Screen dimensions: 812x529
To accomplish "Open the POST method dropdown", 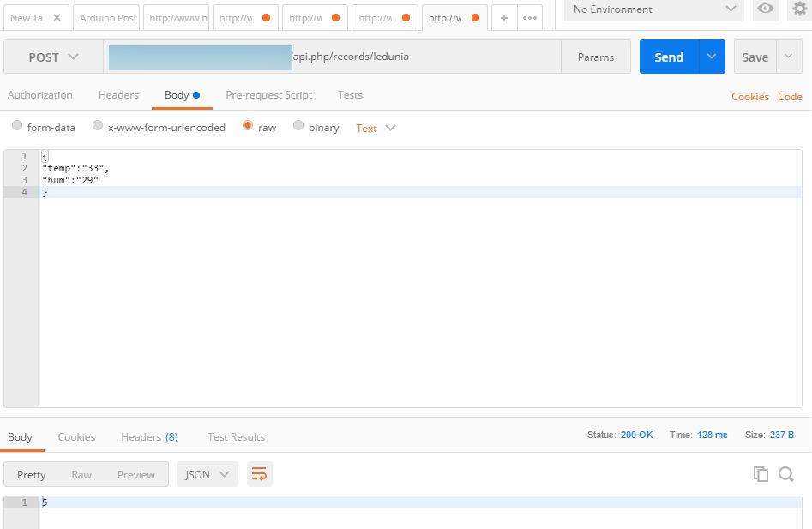I will [x=53, y=57].
